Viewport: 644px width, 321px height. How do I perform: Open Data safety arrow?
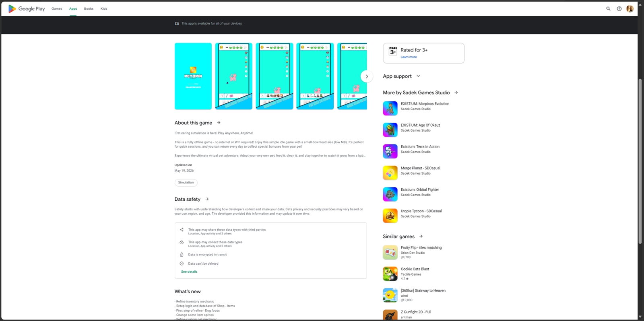point(207,199)
